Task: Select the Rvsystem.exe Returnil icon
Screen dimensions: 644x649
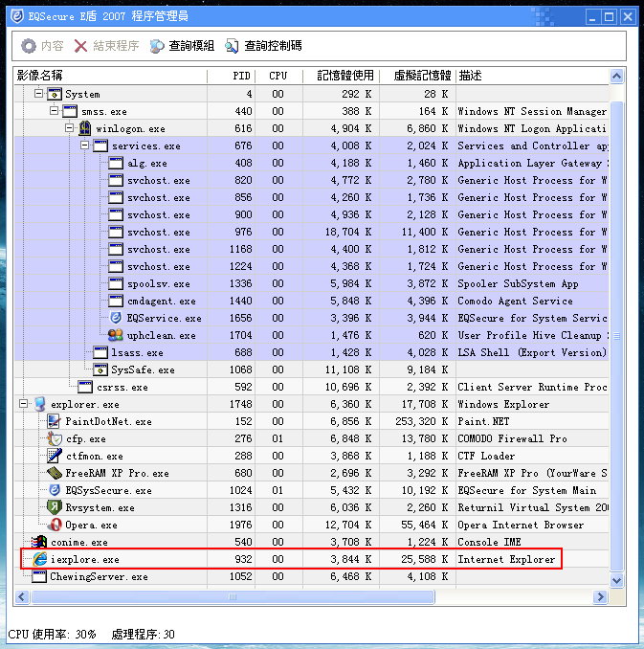Action: (x=55, y=507)
